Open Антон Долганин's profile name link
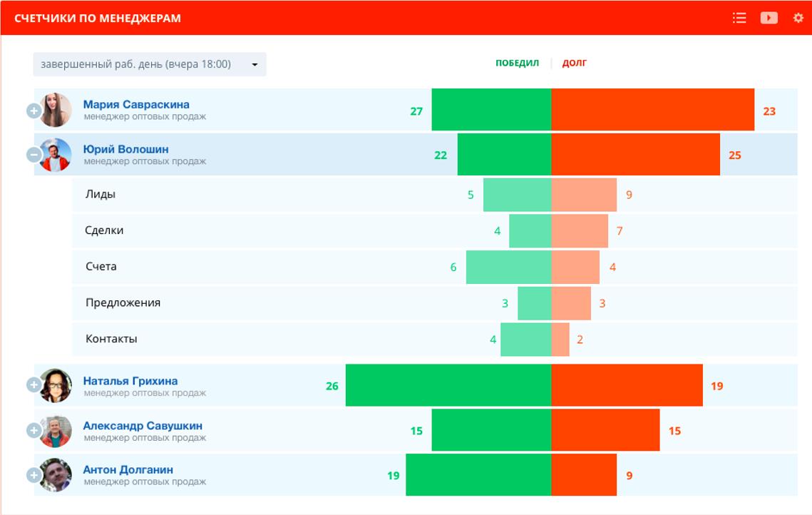The image size is (812, 515). tap(128, 469)
